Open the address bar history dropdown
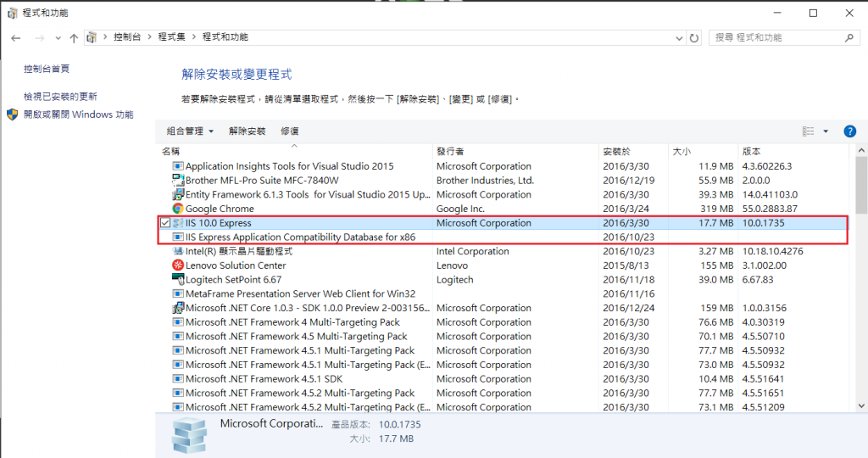 click(679, 37)
